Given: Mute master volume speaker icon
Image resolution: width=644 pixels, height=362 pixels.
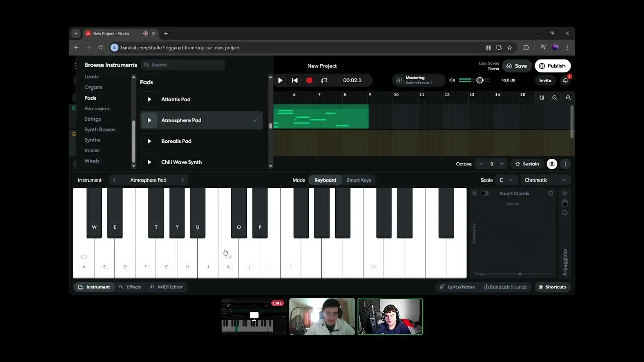Looking at the screenshot, I should coord(452,80).
